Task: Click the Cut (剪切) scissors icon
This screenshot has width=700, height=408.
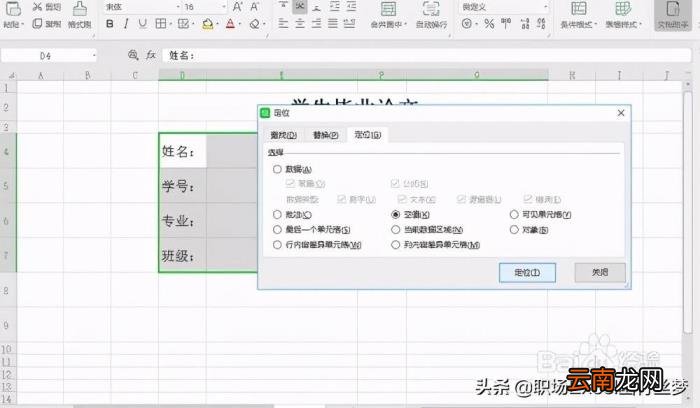Action: click(38, 7)
